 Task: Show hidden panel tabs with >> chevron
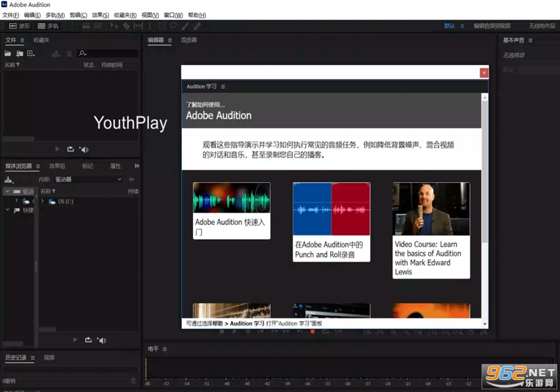137,166
